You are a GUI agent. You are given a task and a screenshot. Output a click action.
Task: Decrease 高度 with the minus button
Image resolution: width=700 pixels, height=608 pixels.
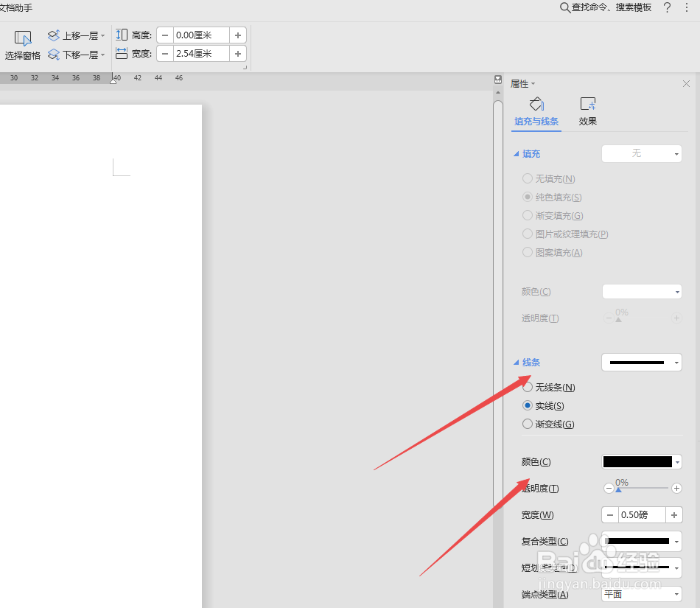coord(164,34)
